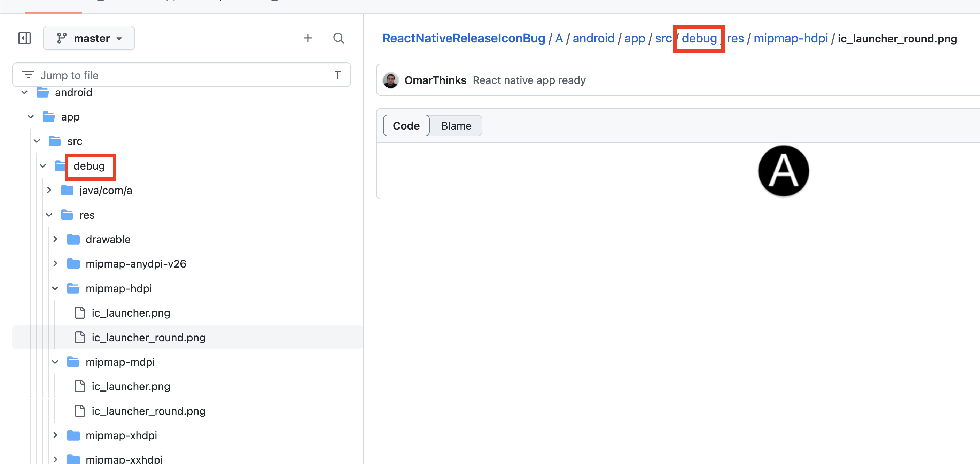Expand the java/com/a folder

[x=49, y=190]
